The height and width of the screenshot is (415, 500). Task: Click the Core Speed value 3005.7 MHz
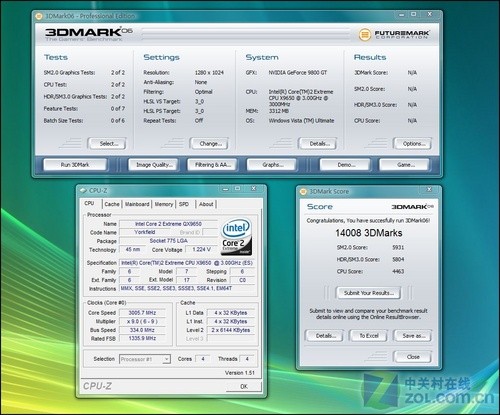click(142, 313)
